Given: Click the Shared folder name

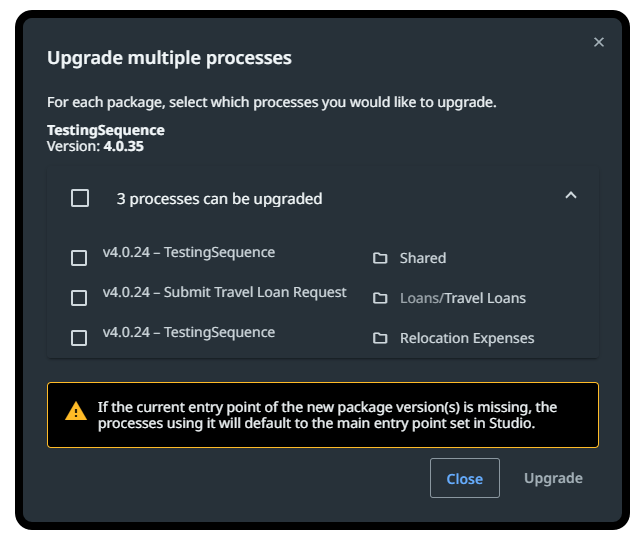Looking at the screenshot, I should point(423,258).
